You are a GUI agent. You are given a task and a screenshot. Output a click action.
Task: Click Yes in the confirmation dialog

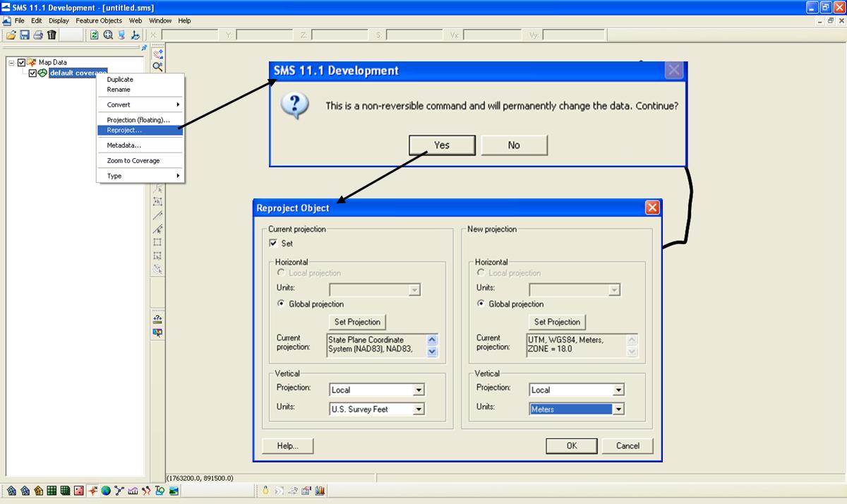[442, 145]
